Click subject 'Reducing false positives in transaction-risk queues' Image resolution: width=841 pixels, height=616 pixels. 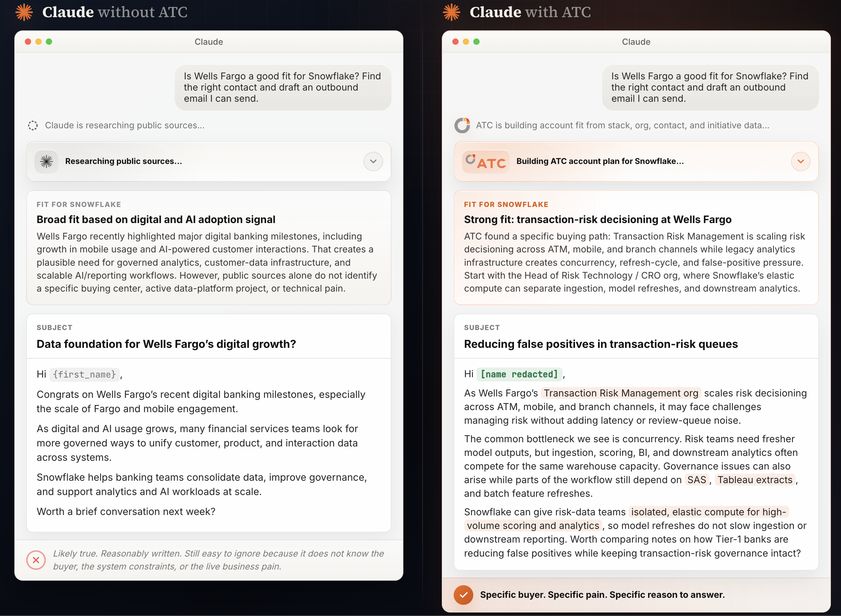tap(601, 344)
